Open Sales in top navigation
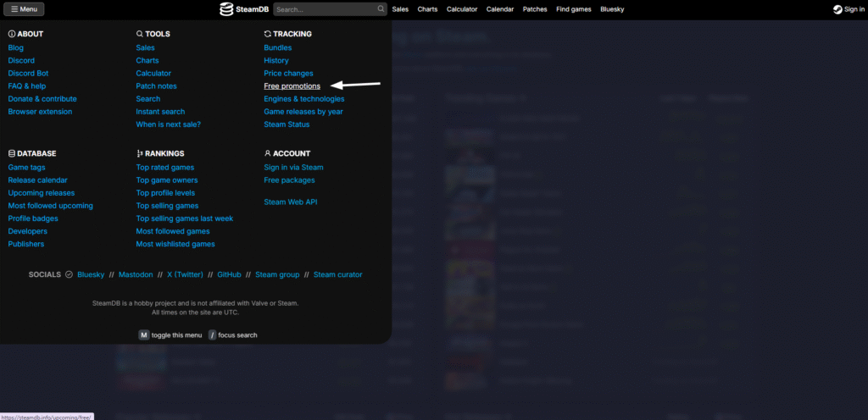Screen dimensions: 868x420 [400, 9]
